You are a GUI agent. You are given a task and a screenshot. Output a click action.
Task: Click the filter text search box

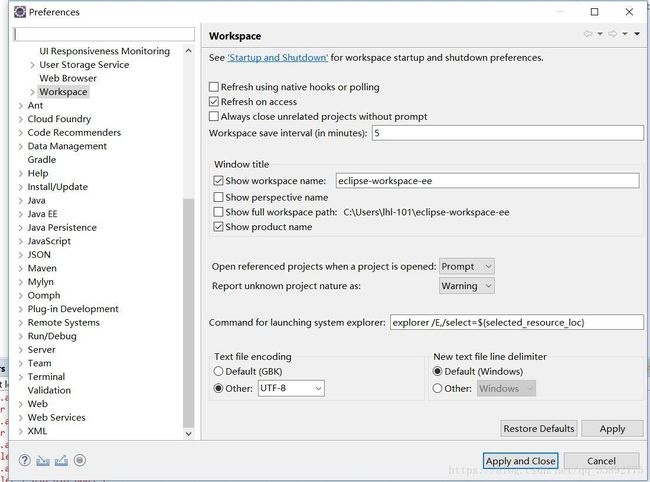[104, 34]
